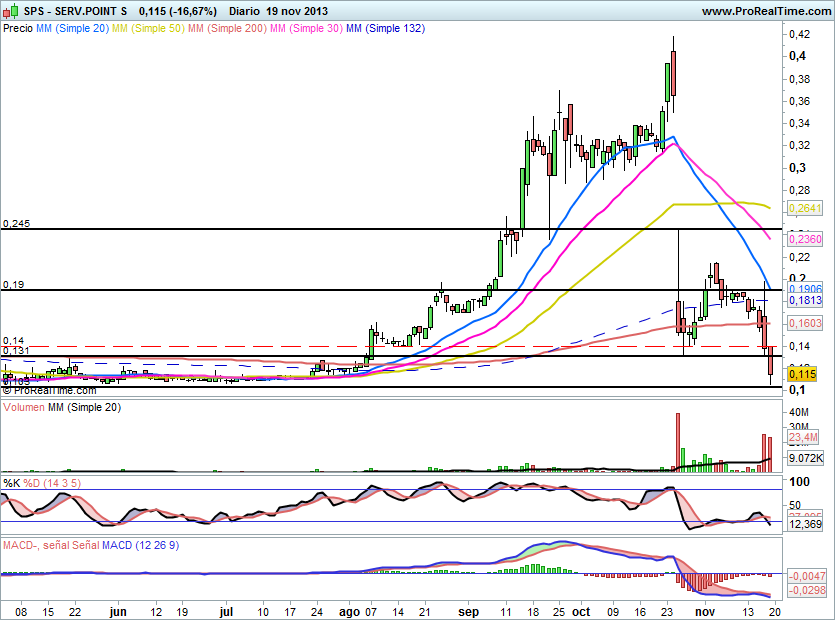Click the %K stochastic indicator label
This screenshot has height=620, width=835.
tap(11, 484)
